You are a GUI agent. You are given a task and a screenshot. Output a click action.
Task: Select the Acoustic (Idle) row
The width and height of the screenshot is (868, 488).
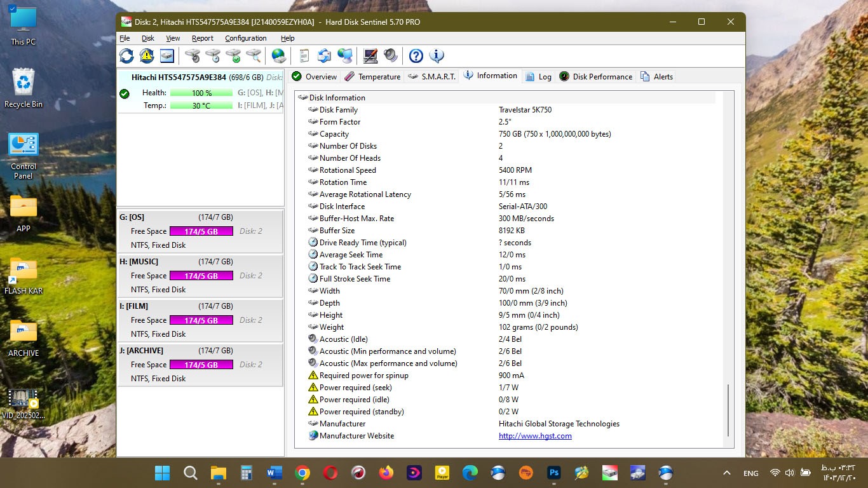click(x=510, y=339)
